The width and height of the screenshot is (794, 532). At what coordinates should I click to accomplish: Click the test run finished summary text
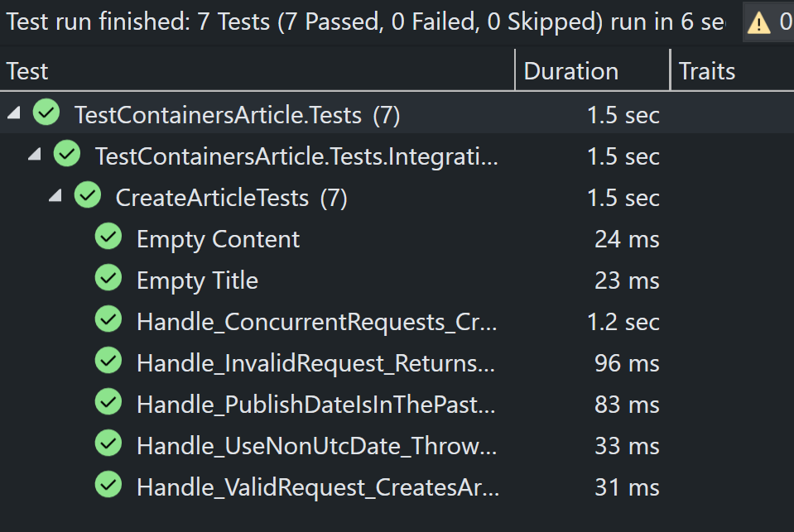pyautogui.click(x=364, y=22)
